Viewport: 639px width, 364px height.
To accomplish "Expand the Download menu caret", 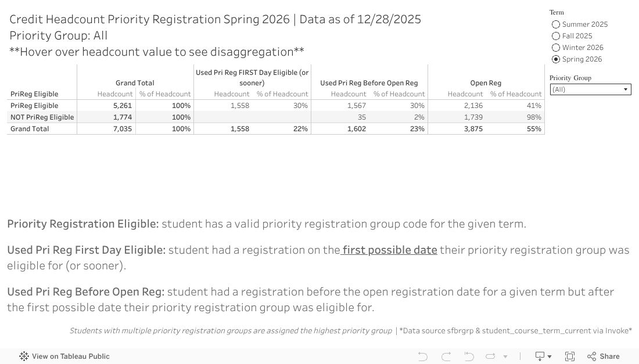I will pyautogui.click(x=550, y=356).
